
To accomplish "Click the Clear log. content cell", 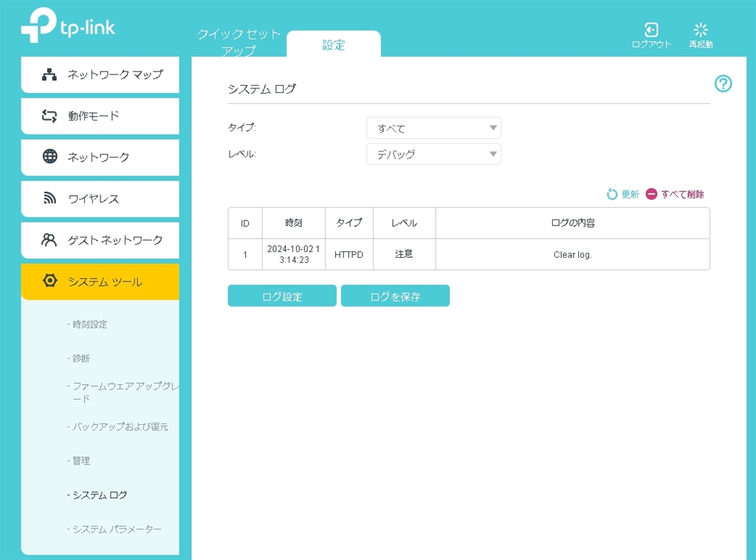I will coord(572,254).
